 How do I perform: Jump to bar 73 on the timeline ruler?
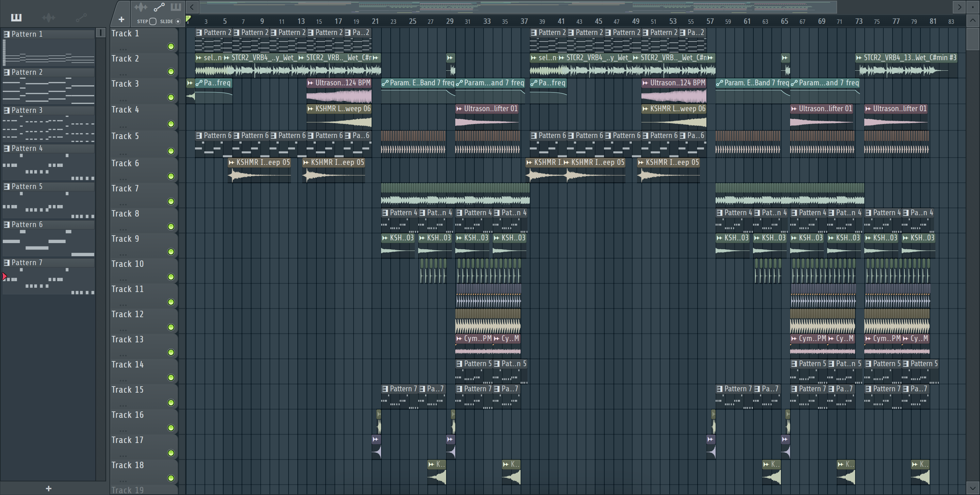pyautogui.click(x=859, y=21)
